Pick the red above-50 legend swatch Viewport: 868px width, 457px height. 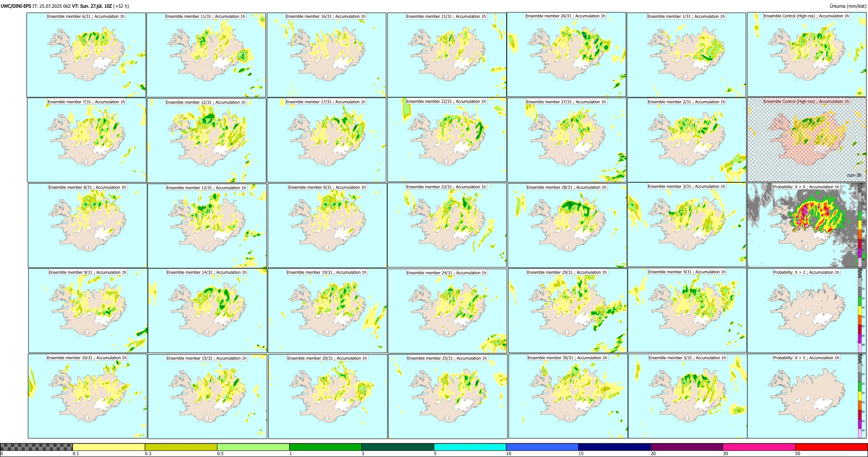pyautogui.click(x=831, y=447)
